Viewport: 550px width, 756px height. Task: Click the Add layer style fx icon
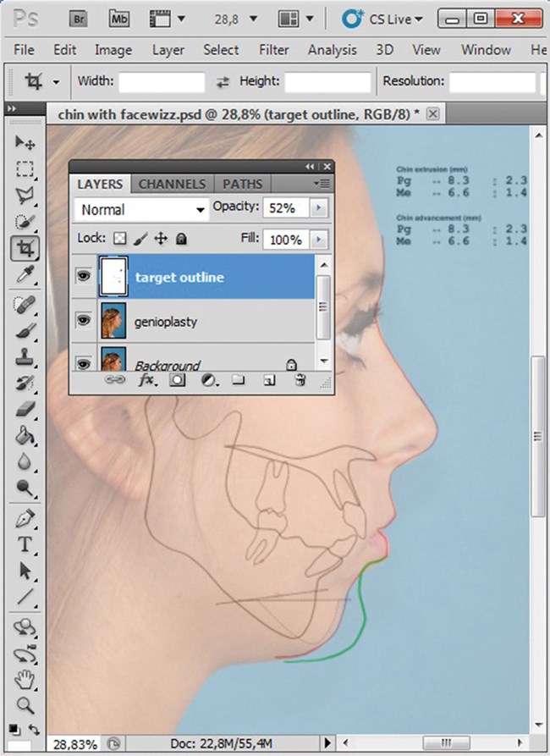(146, 380)
